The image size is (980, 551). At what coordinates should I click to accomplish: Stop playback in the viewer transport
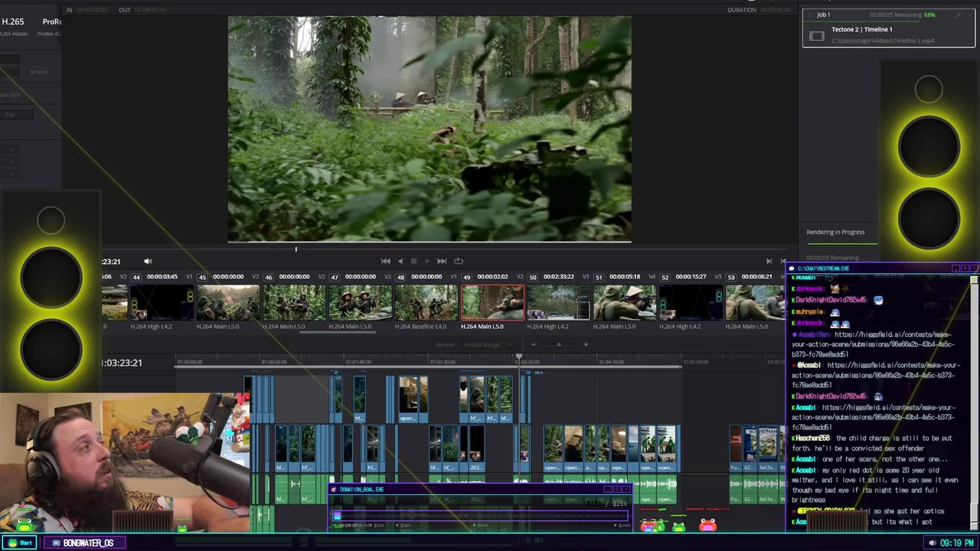[413, 261]
